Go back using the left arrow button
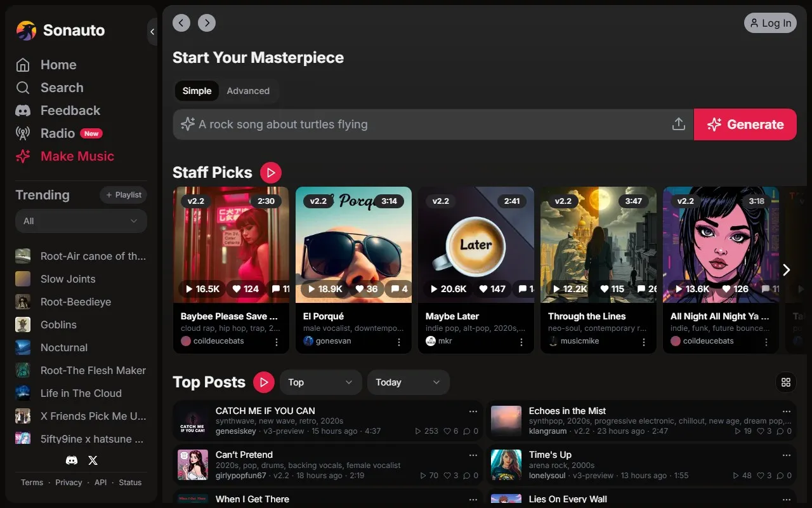The width and height of the screenshot is (812, 508). pyautogui.click(x=181, y=23)
